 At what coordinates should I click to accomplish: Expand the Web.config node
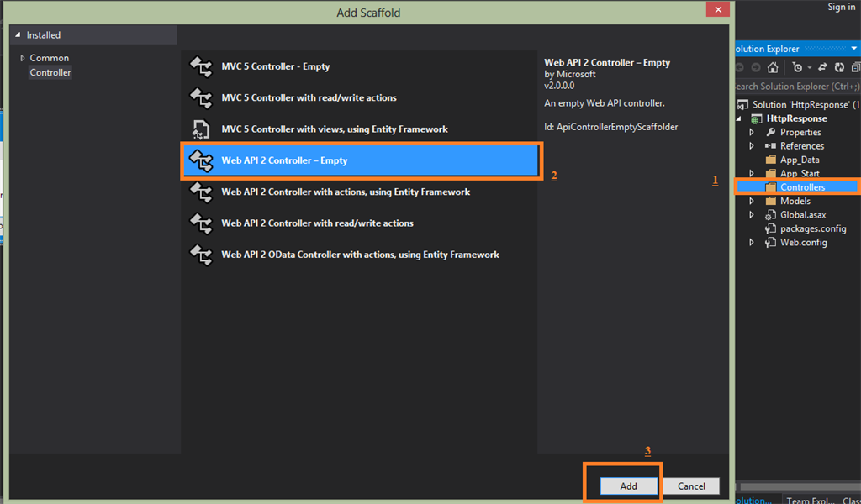click(x=752, y=243)
